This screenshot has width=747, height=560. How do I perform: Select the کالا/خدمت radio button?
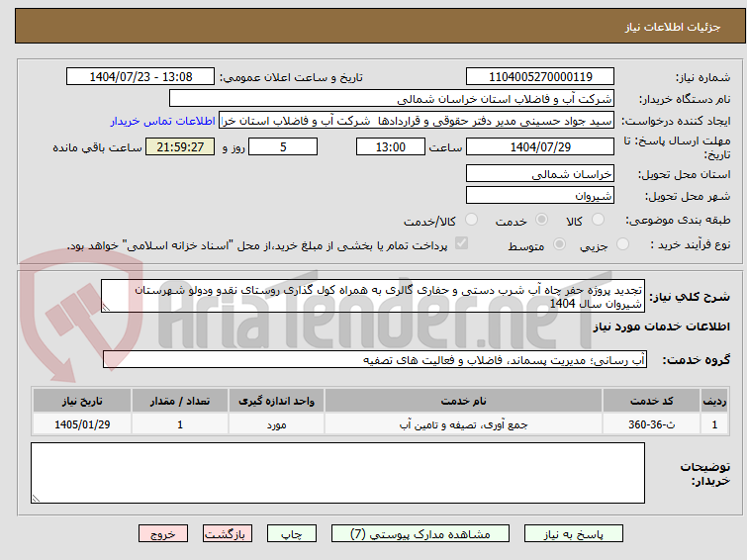[x=471, y=220]
